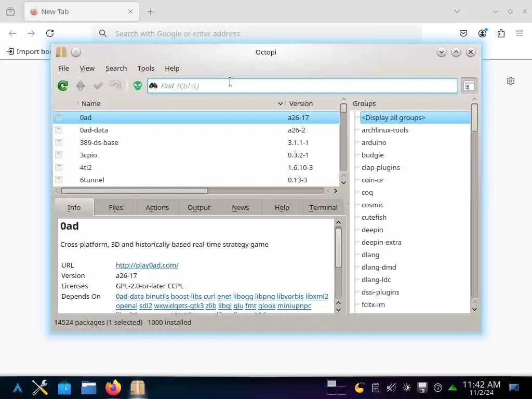Click the Octopi window title bar app icon

click(61, 52)
